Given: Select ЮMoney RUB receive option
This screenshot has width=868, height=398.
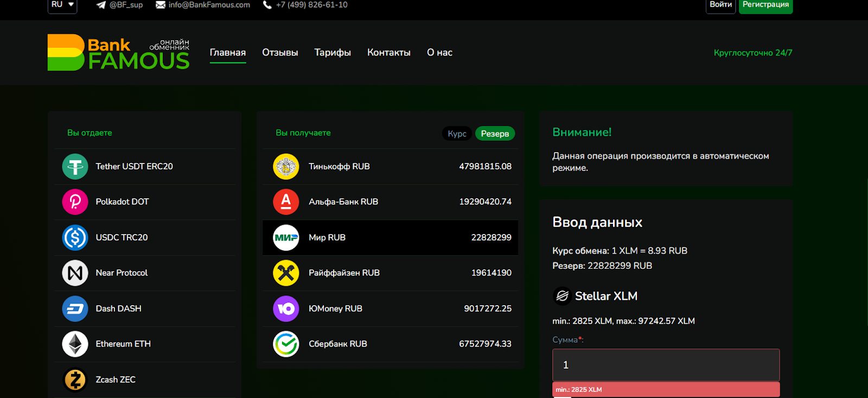Looking at the screenshot, I should [390, 309].
